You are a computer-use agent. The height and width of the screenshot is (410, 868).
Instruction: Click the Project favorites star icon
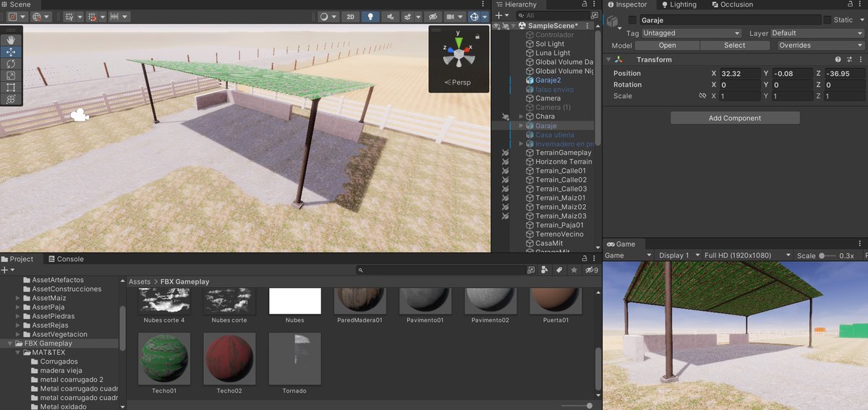click(574, 270)
